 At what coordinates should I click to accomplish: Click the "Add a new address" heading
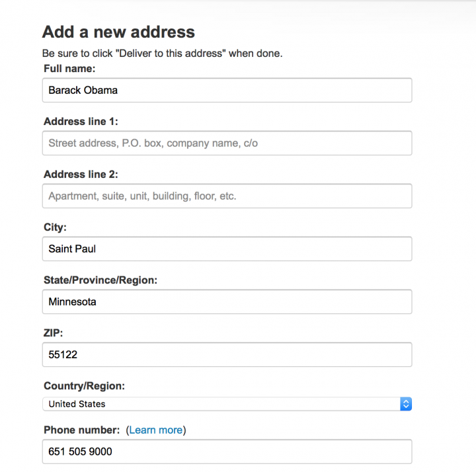pyautogui.click(x=118, y=32)
